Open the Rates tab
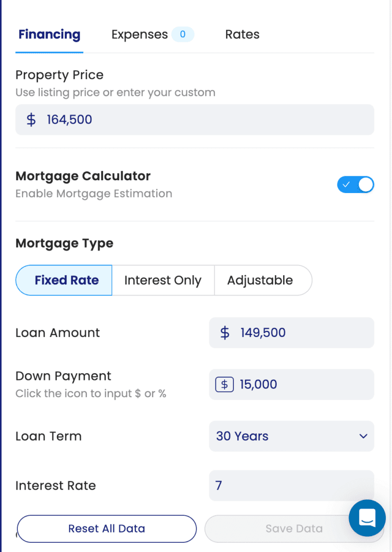The width and height of the screenshot is (392, 552). [x=242, y=35]
